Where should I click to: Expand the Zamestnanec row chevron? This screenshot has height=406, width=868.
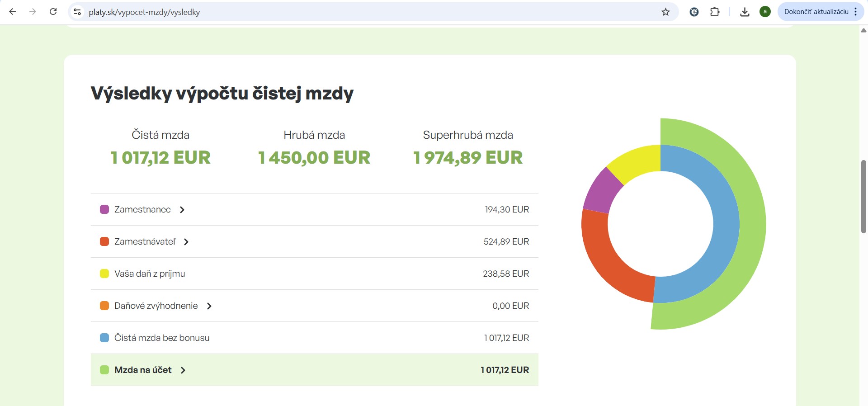182,210
